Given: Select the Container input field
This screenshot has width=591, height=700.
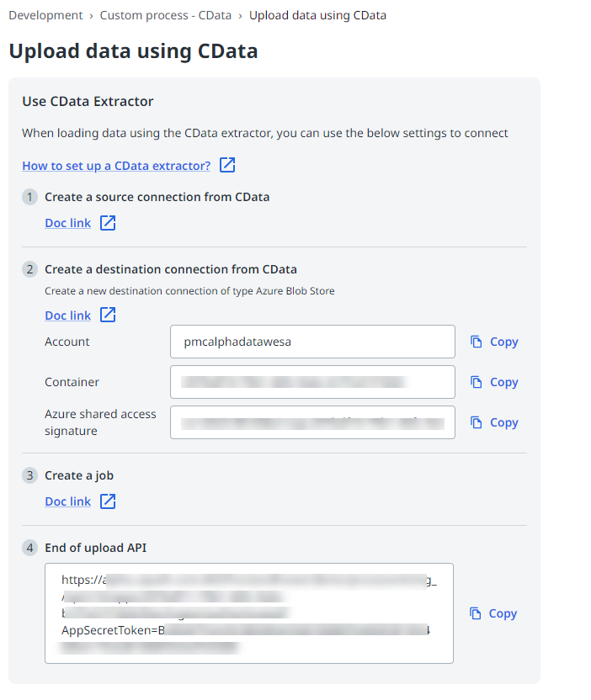Looking at the screenshot, I should click(311, 382).
